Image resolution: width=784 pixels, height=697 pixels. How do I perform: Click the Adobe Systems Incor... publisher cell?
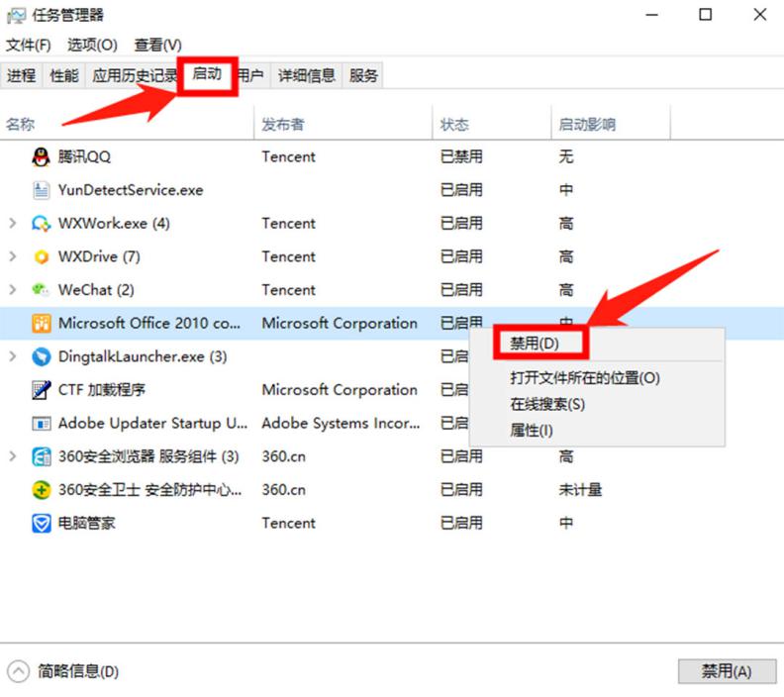(x=341, y=423)
